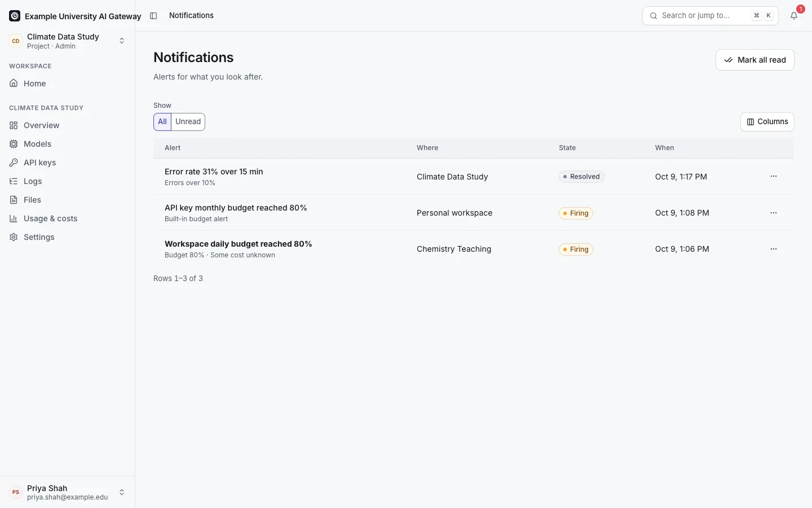Navigate to API keys
The height and width of the screenshot is (508, 812).
(x=68, y=163)
